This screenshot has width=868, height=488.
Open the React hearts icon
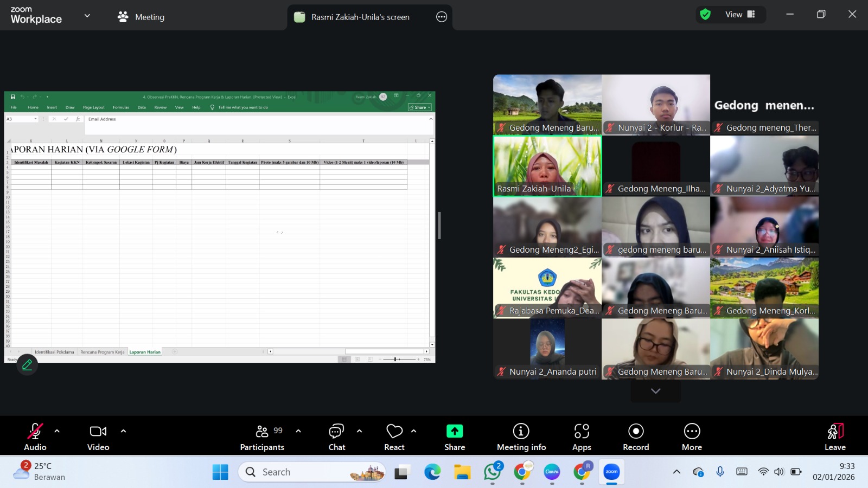coord(394,432)
